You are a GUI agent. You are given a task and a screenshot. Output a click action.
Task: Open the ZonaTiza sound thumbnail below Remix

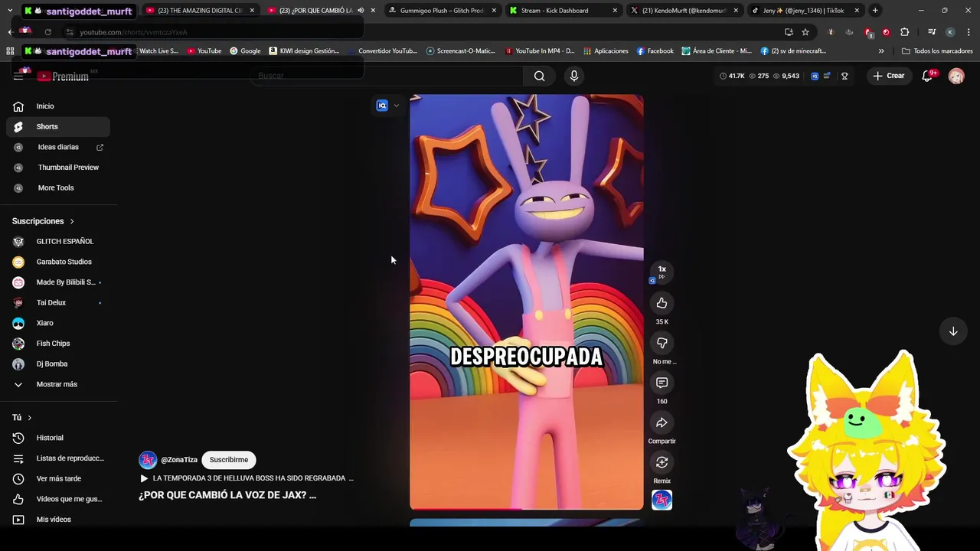click(x=661, y=500)
